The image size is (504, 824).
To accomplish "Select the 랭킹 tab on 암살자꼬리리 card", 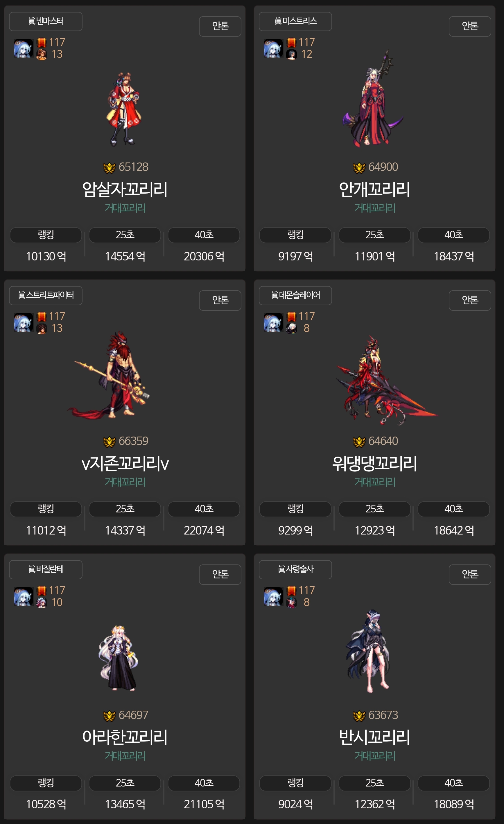I will 46,235.
